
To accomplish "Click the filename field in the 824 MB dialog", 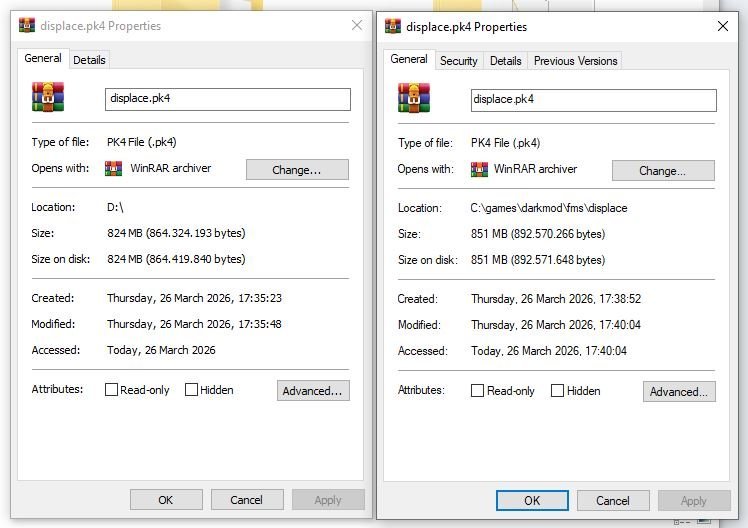I will coord(228,99).
